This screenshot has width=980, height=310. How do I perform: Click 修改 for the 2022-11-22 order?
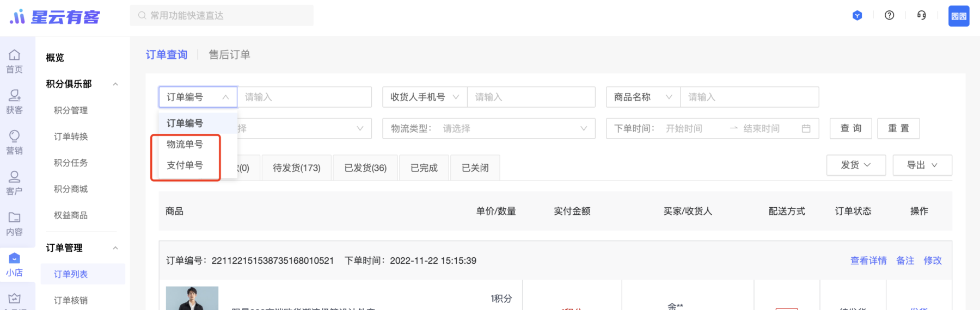pos(933,261)
